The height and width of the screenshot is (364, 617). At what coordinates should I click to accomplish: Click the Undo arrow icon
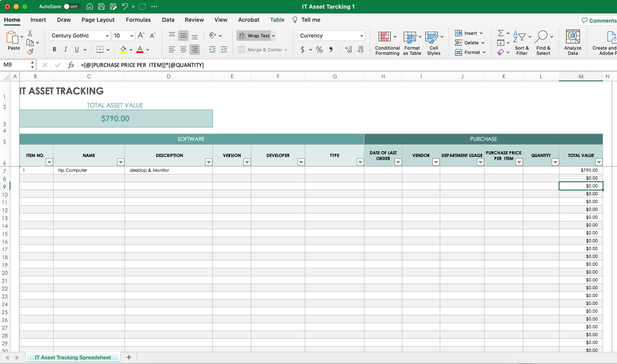[125, 7]
